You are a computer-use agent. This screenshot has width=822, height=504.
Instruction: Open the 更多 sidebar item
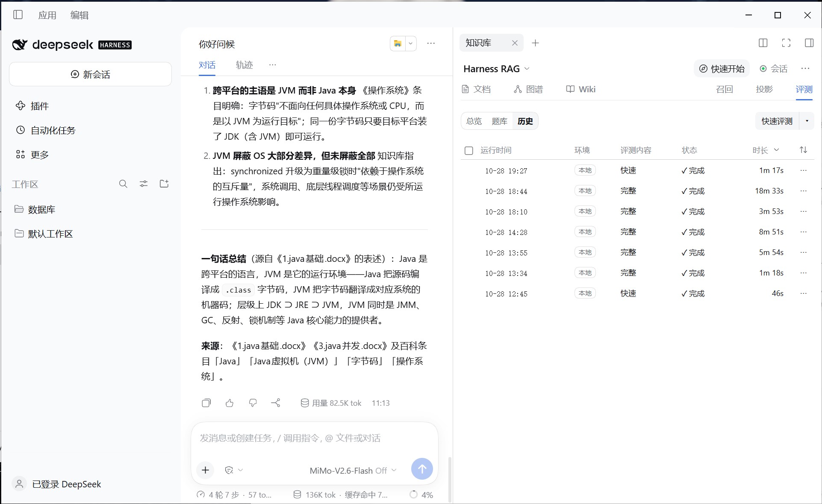32,155
